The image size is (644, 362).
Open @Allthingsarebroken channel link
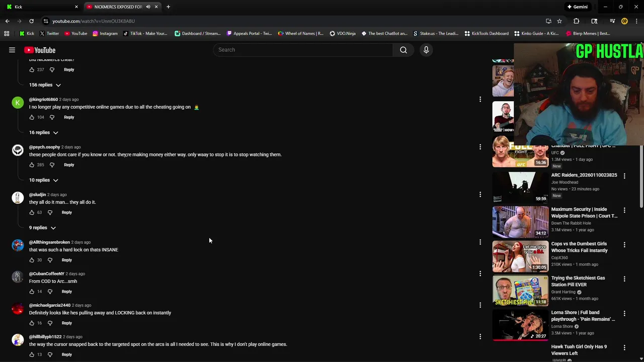pyautogui.click(x=49, y=242)
